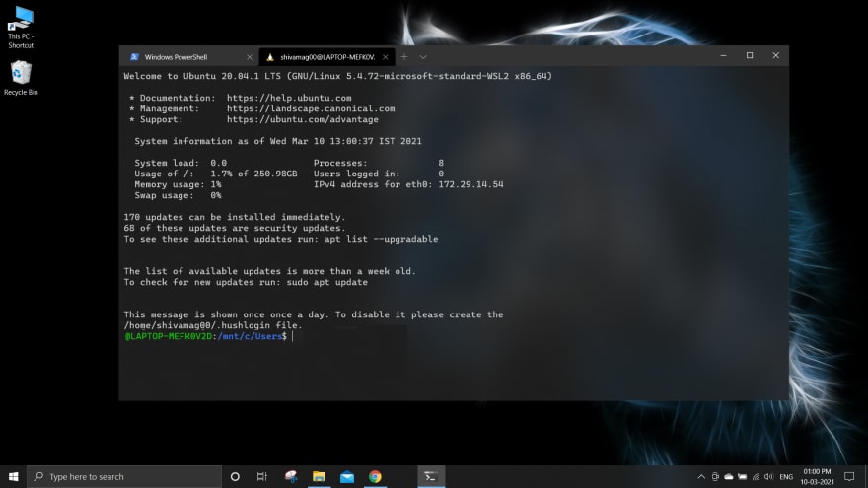Open the Windows Start menu
Screen dimensions: 868x488
(13, 476)
